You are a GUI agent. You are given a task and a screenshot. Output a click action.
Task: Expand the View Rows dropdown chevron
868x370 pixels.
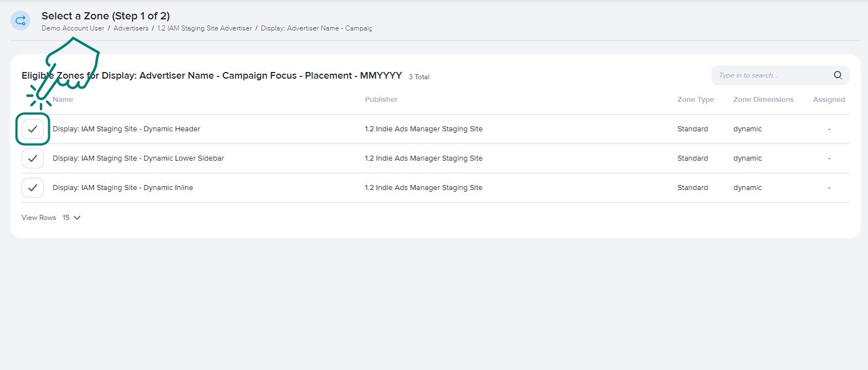[x=77, y=218]
